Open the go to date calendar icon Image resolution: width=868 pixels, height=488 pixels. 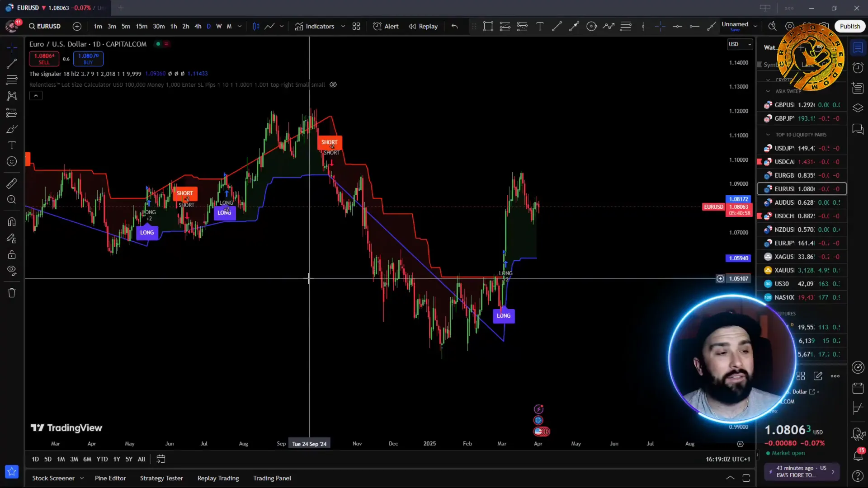point(160,459)
